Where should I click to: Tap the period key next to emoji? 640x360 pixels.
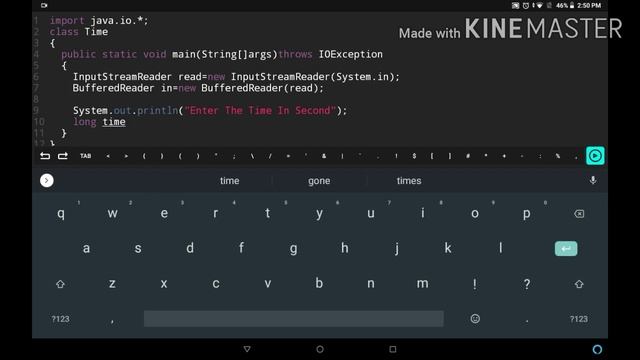[x=527, y=321]
